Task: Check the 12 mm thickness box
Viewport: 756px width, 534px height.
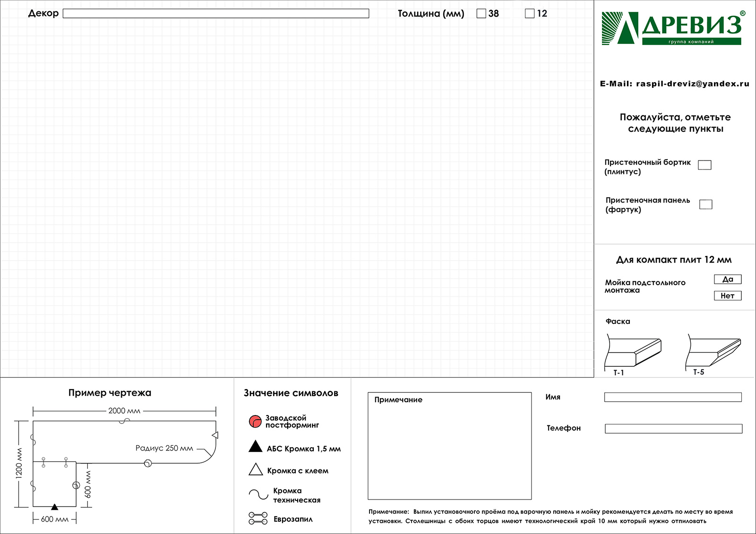Action: 530,14
